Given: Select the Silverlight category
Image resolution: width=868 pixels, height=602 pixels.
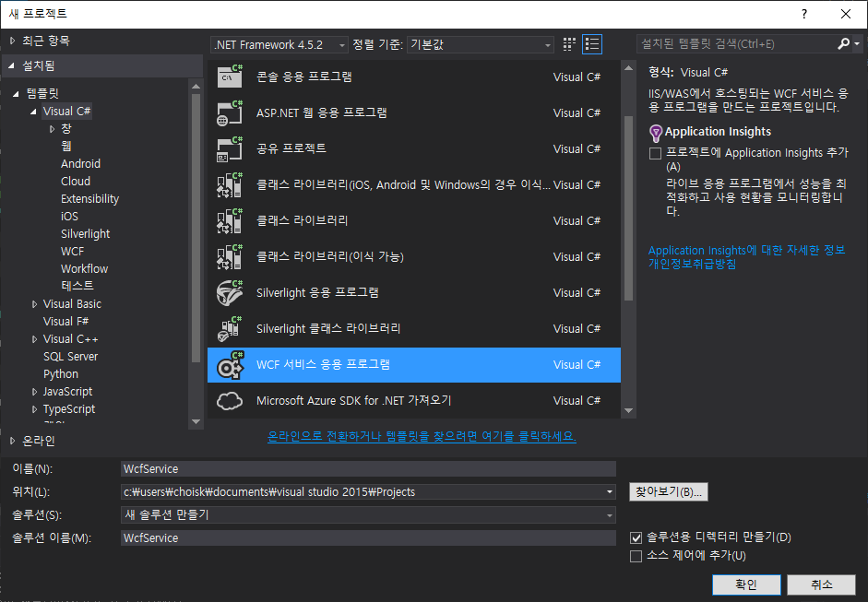Looking at the screenshot, I should [x=85, y=234].
